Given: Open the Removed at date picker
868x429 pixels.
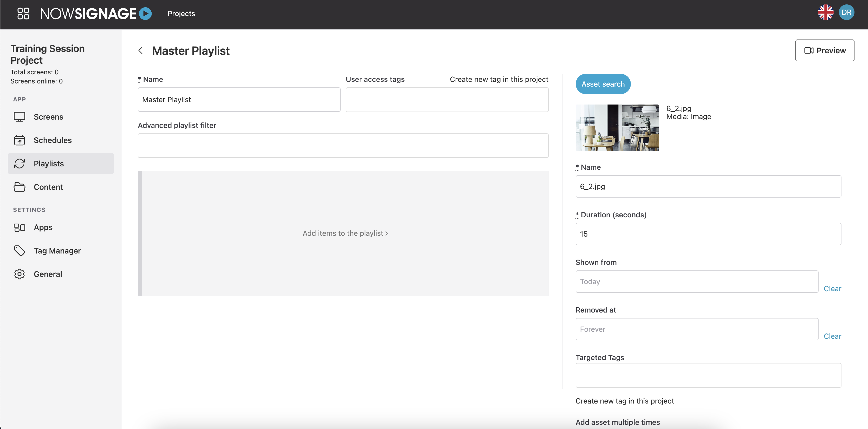Looking at the screenshot, I should click(697, 329).
